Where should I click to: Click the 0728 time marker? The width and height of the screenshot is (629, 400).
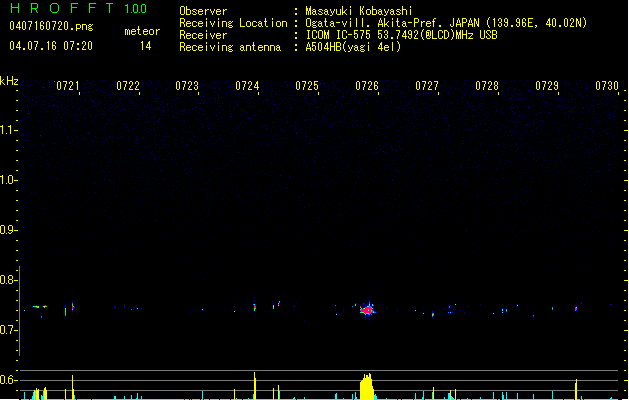point(487,86)
